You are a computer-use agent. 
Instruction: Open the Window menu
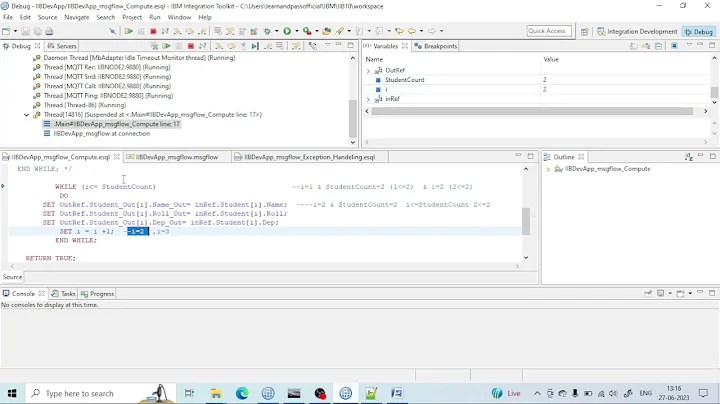[x=179, y=17]
